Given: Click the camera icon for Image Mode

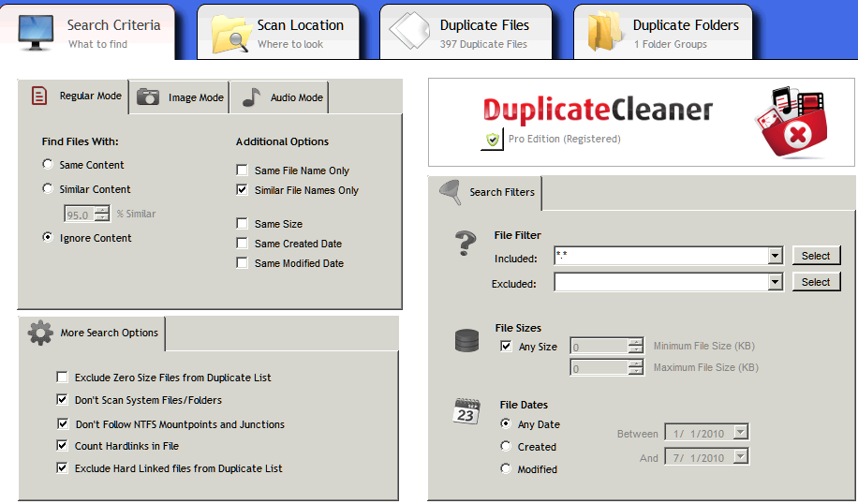Looking at the screenshot, I should click(x=148, y=97).
